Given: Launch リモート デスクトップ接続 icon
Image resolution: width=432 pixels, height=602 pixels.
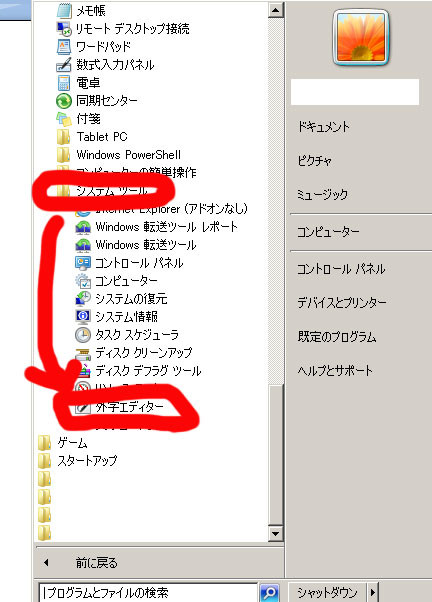Looking at the screenshot, I should coord(64,29).
